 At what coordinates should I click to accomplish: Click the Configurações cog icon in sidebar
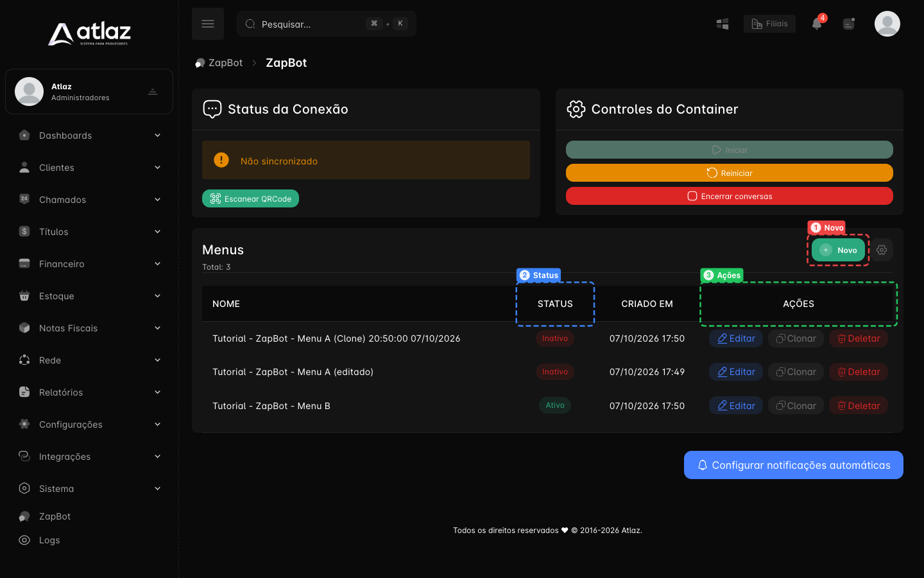coord(24,424)
